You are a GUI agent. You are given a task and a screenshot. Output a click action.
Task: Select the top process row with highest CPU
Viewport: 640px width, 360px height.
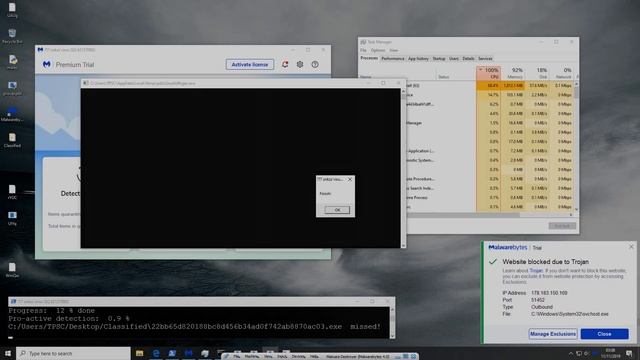pyautogui.click(x=490, y=86)
